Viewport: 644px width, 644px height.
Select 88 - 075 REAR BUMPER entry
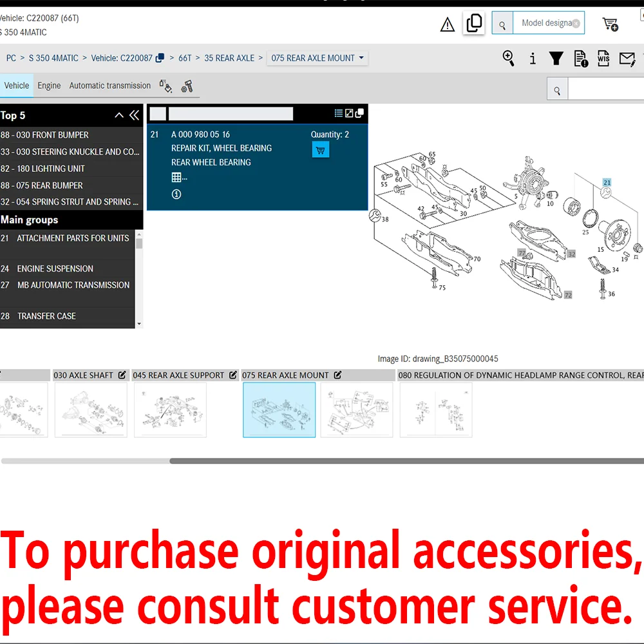click(x=68, y=185)
